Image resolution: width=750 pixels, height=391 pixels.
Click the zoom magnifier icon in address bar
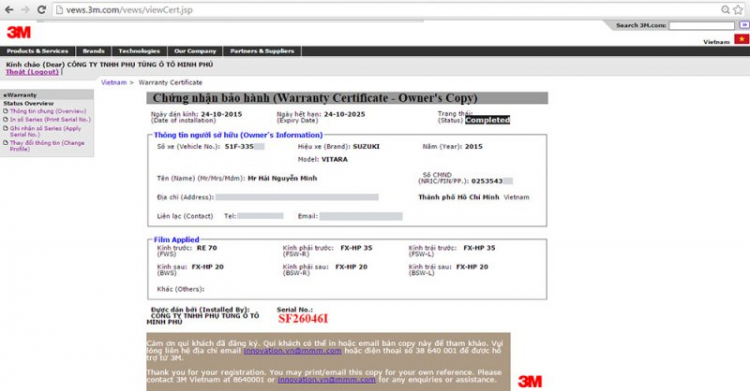click(726, 10)
